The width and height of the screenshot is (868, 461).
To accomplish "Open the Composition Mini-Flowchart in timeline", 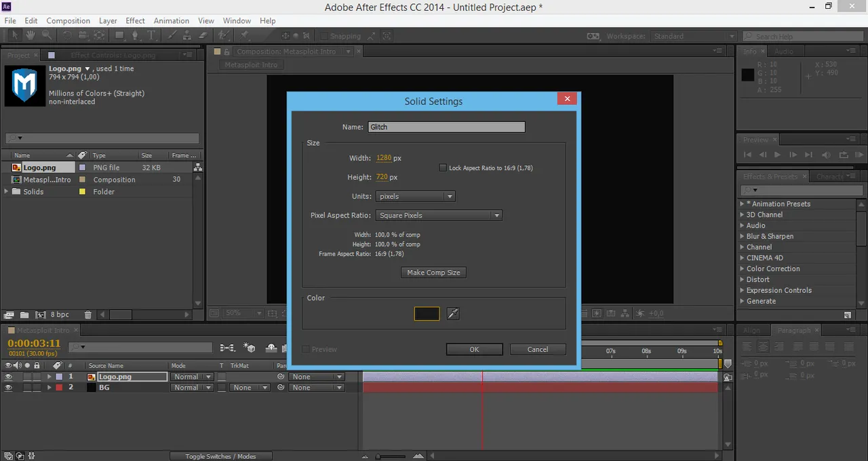I will (x=227, y=348).
